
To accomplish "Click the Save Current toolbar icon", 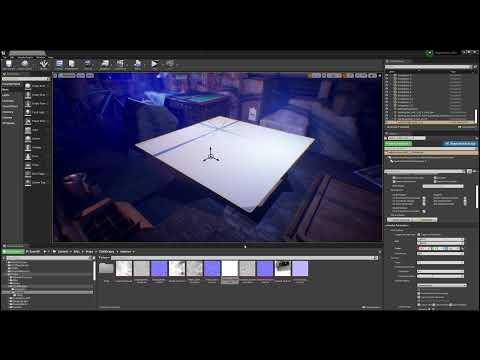I will pyautogui.click(x=9, y=64).
